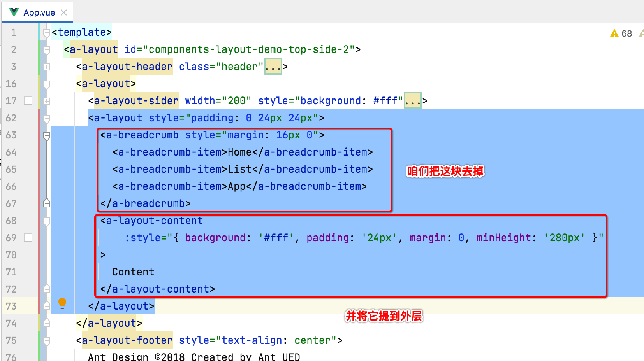Click the closing fold marker on line 74
Screen dimensions: 644x361
47,323
